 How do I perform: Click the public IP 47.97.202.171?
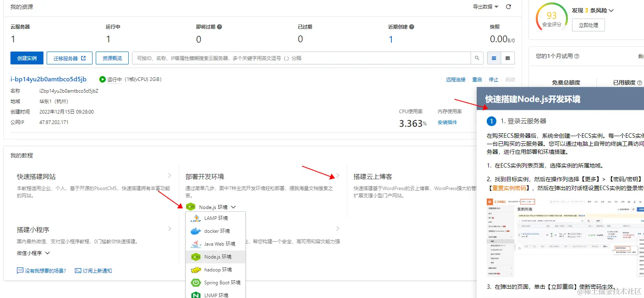click(x=54, y=122)
